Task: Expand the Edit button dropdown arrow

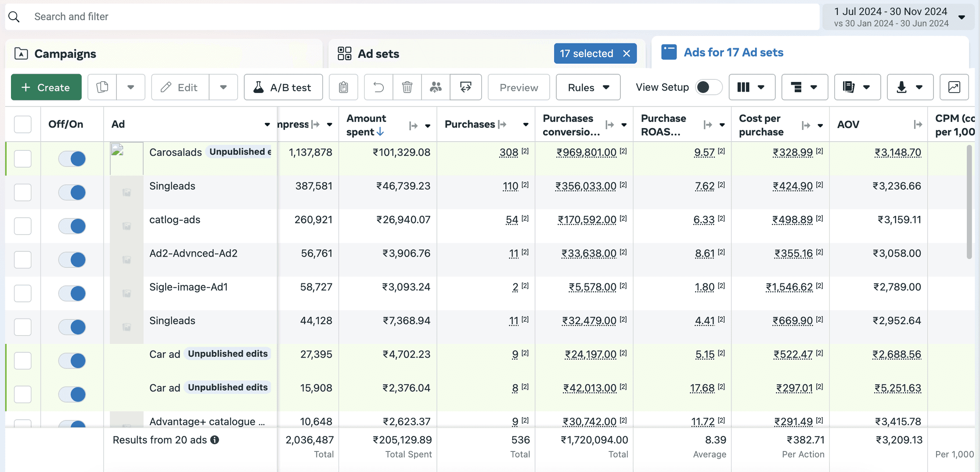Action: point(223,87)
